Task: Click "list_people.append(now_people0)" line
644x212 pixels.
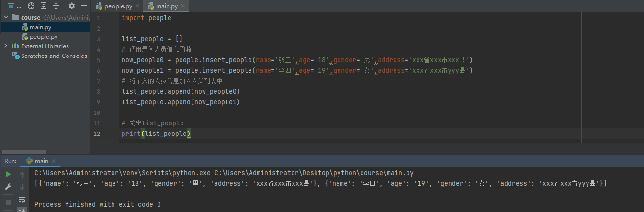Action: pos(181,91)
